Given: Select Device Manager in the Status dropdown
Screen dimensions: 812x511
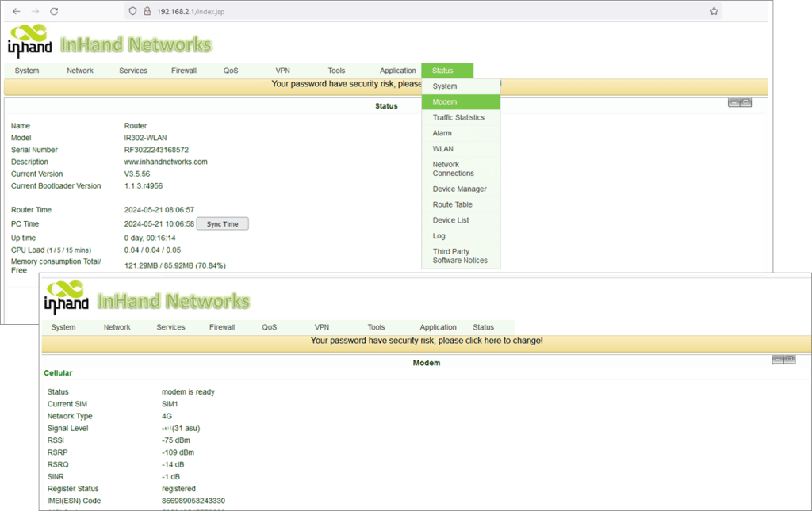Looking at the screenshot, I should [459, 189].
